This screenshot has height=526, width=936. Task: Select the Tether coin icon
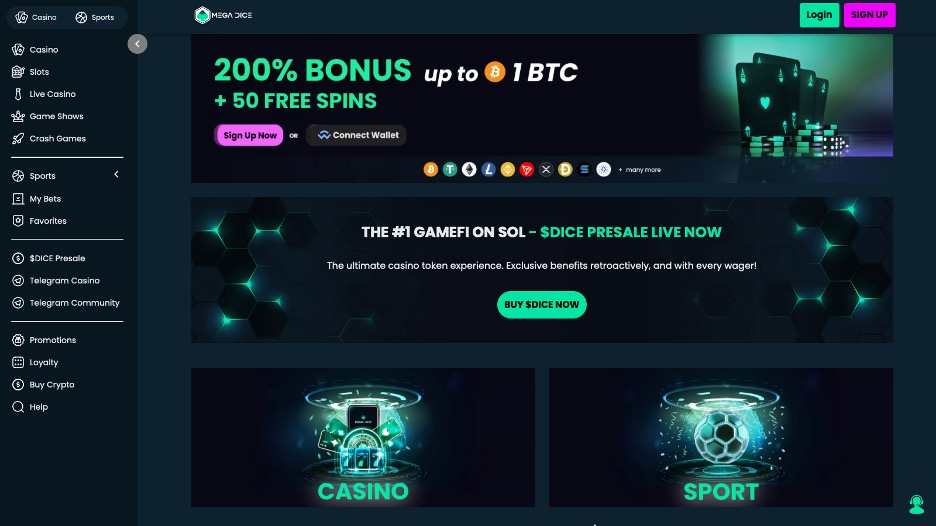click(450, 170)
